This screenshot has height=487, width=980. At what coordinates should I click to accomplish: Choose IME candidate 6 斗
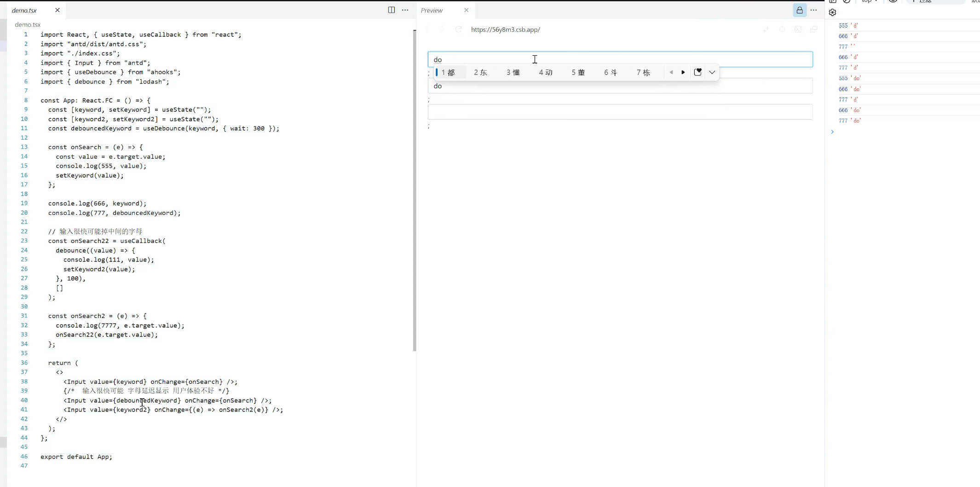pos(611,72)
